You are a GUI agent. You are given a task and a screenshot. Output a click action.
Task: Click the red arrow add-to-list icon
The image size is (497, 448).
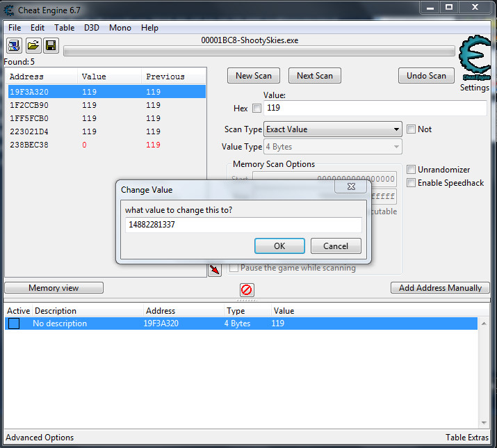click(x=215, y=270)
